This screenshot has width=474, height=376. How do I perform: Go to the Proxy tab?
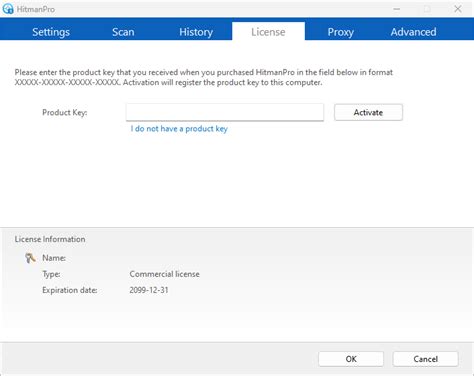click(x=340, y=32)
